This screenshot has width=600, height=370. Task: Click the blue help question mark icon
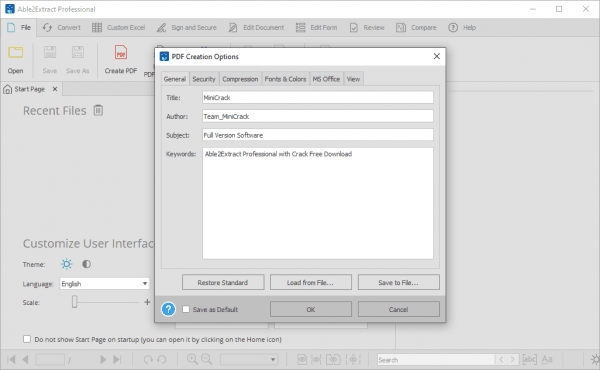tap(168, 309)
